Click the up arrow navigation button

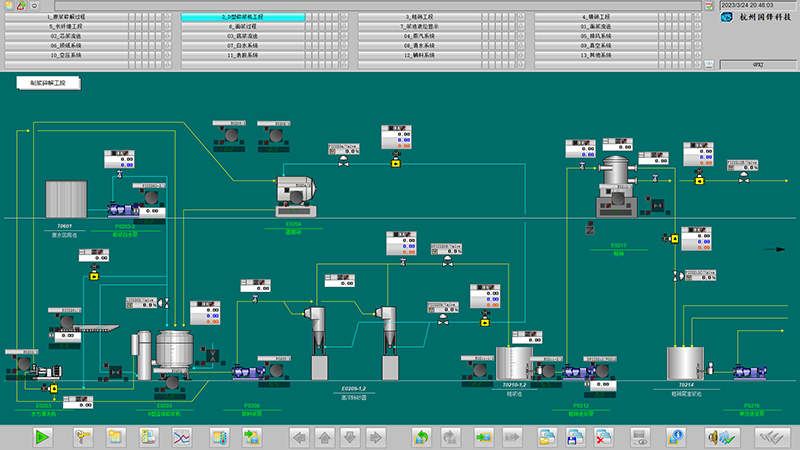[324, 437]
